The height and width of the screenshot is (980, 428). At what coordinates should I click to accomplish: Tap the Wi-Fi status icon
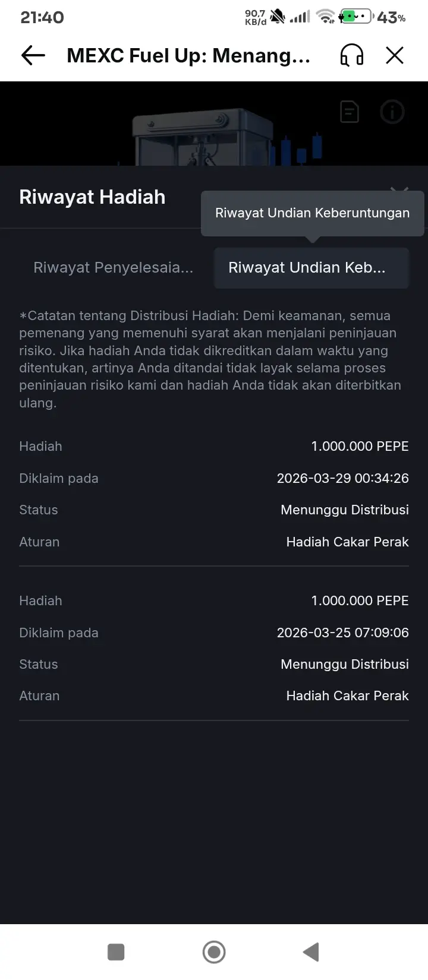pos(325,17)
